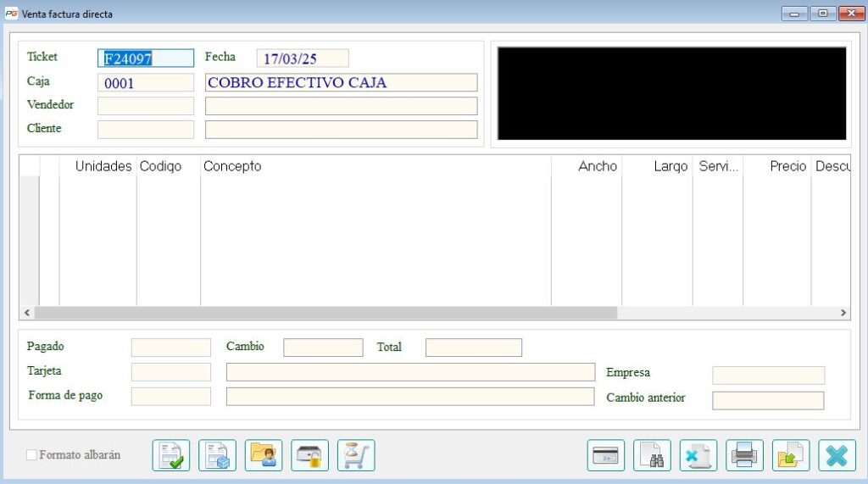868x484 pixels.
Task: Click the Tarjeta code field
Action: (171, 372)
